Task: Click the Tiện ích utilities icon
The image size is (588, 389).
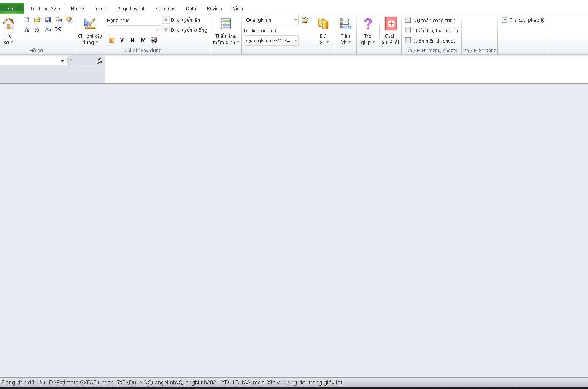Action: tap(345, 24)
